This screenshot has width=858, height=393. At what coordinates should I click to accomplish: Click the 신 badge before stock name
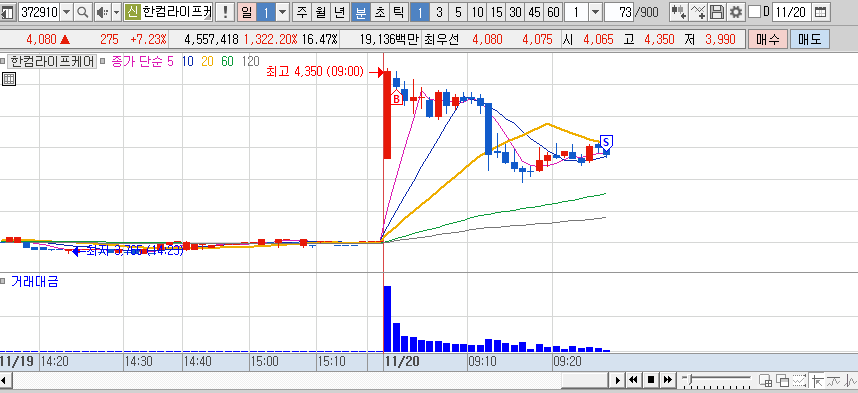[x=132, y=11]
